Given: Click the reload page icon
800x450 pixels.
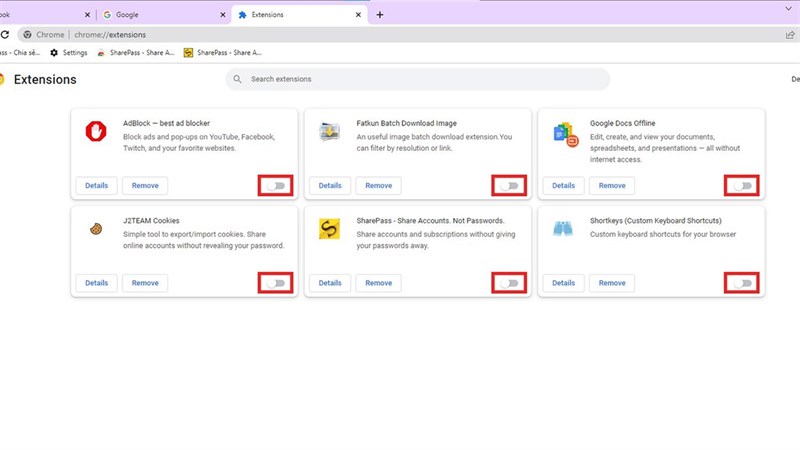Looking at the screenshot, I should click(x=5, y=35).
